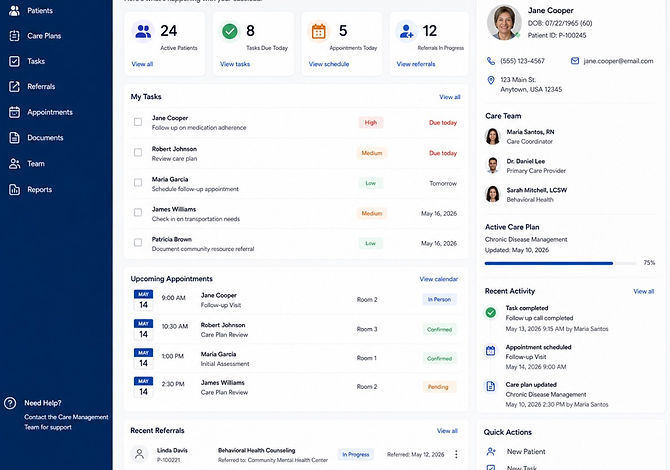
Task: Open the Referrals icon in sidebar
Action: click(15, 86)
